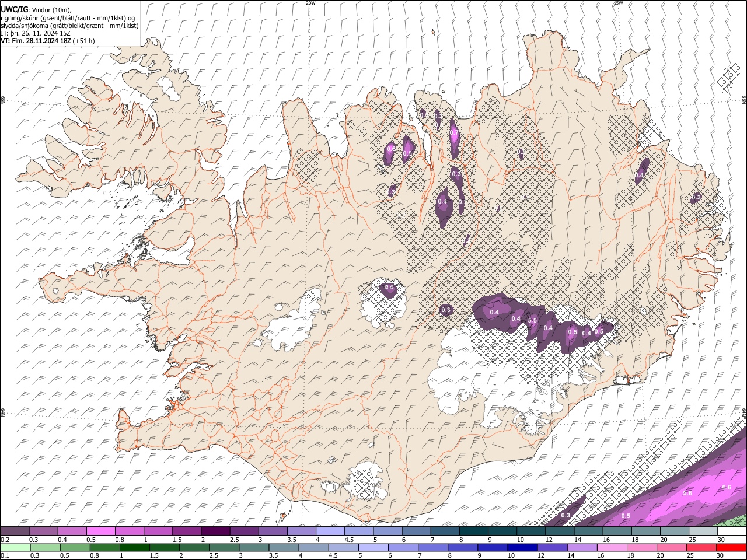
Task: Click the upper-scale swatch labeled 3.5
Action: pos(302,531)
